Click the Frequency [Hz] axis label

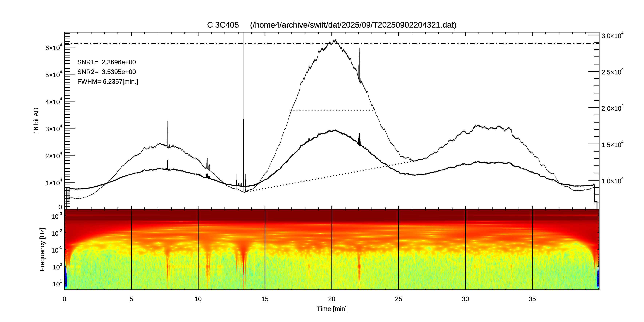(42, 249)
